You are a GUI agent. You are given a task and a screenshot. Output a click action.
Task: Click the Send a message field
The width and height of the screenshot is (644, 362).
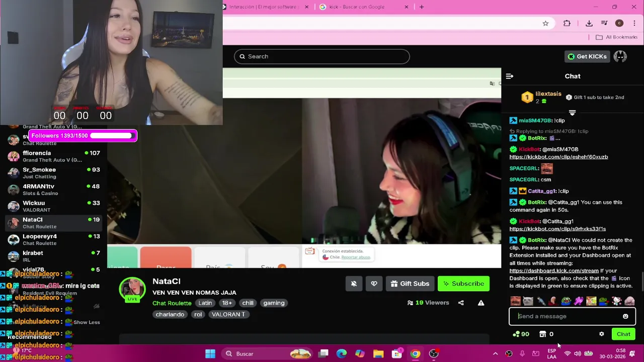[x=572, y=316]
